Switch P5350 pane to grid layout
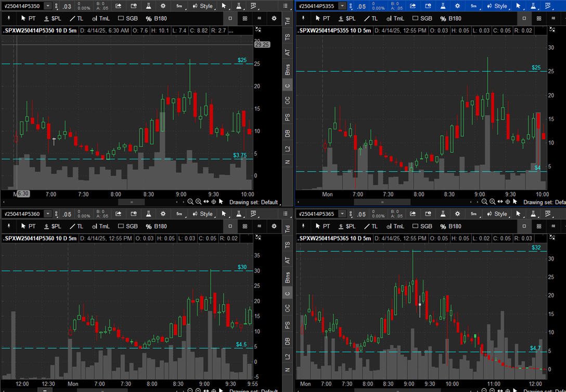The width and height of the screenshot is (566, 392). [245, 18]
